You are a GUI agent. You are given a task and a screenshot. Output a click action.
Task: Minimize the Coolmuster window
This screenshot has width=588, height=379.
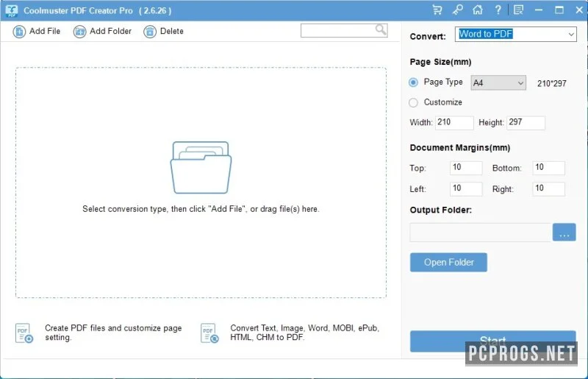pyautogui.click(x=539, y=10)
